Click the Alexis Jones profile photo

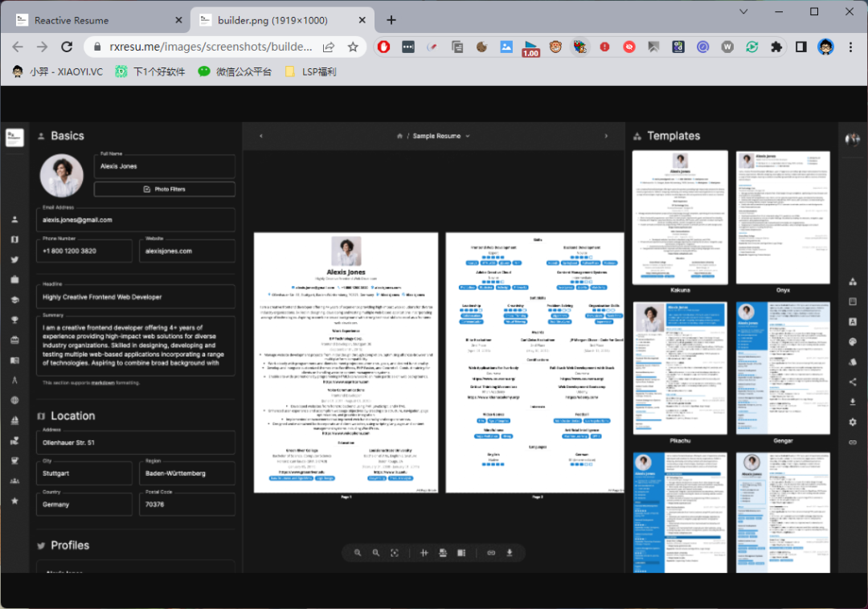[61, 175]
